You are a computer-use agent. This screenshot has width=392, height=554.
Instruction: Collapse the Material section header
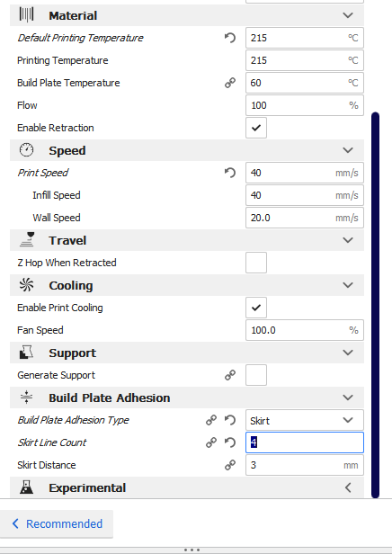[187, 15]
